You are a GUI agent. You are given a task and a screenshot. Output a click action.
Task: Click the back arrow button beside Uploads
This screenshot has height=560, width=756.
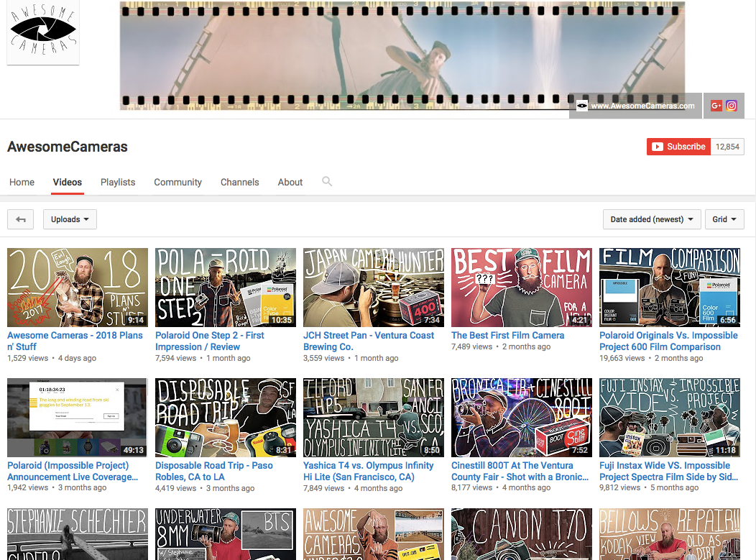point(20,219)
